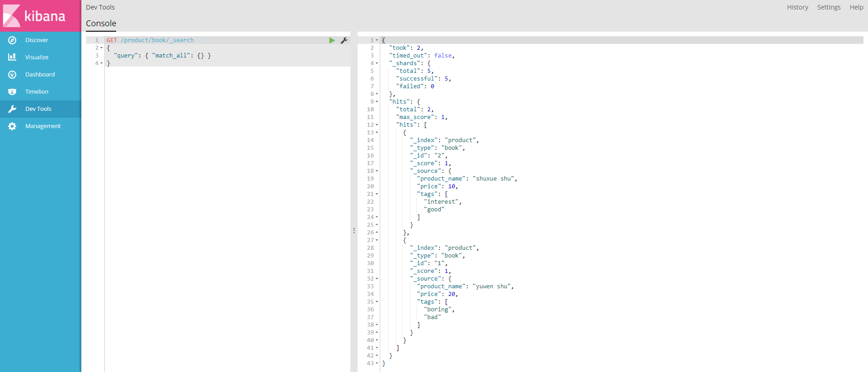Open Dashboard gauge icon
Image resolution: width=868 pixels, height=372 pixels.
pos(12,75)
